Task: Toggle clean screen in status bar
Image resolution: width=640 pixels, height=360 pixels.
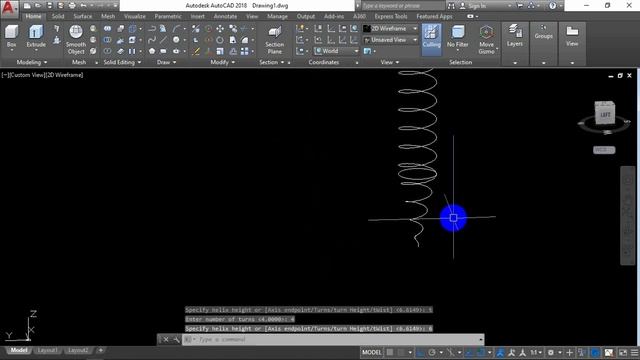Action: click(623, 352)
